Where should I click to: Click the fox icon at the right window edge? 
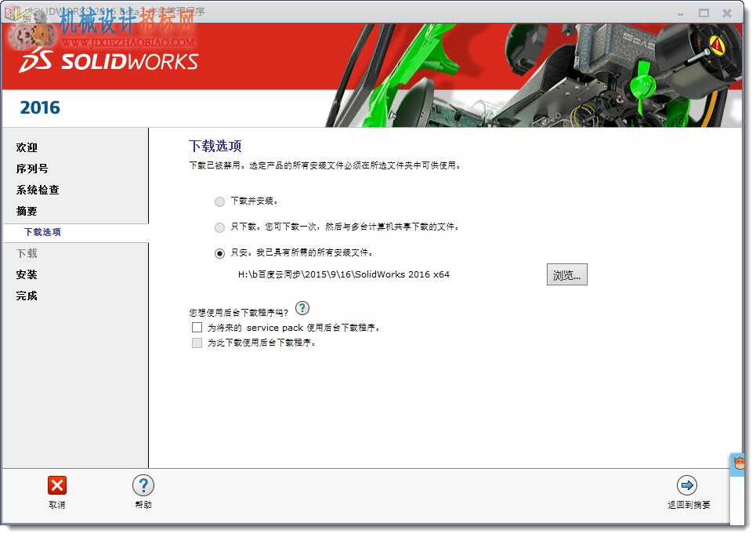pyautogui.click(x=739, y=465)
